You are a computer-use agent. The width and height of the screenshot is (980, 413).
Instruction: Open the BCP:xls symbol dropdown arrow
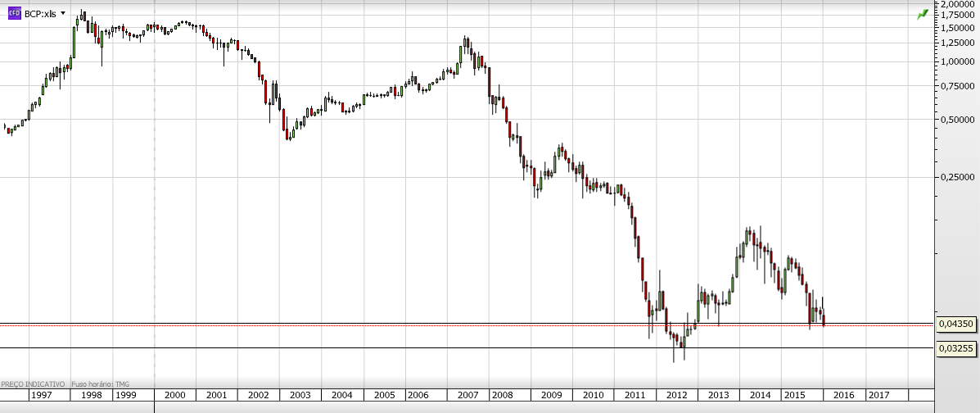tap(62, 13)
